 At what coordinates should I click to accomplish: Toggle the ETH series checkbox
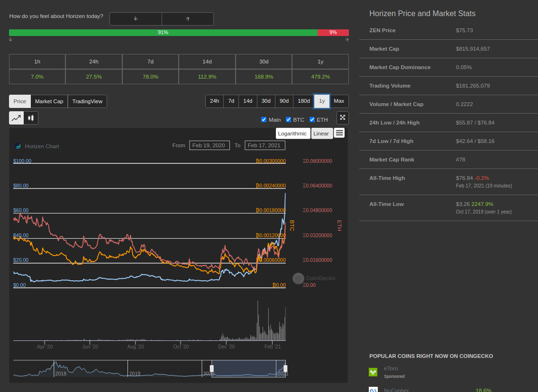click(x=312, y=120)
